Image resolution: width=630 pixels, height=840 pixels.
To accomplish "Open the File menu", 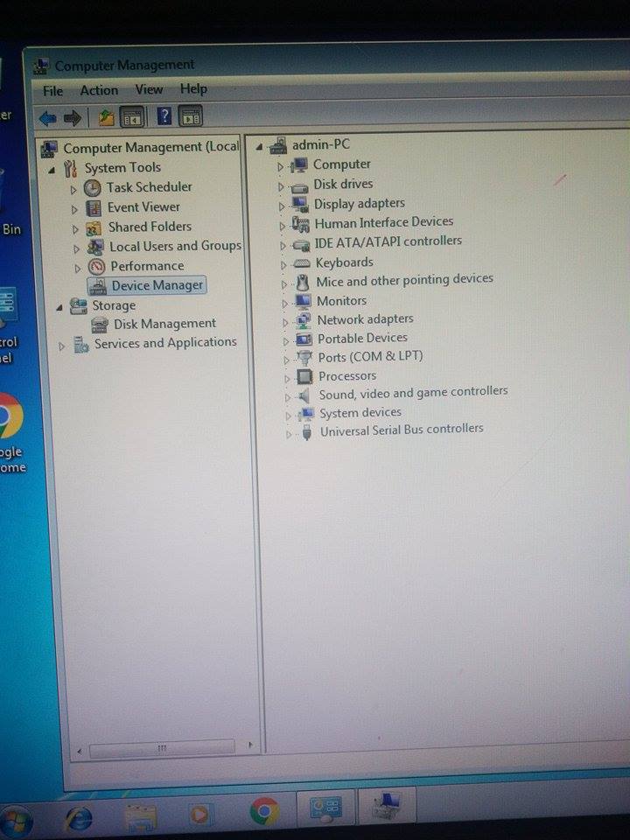I will click(x=53, y=91).
